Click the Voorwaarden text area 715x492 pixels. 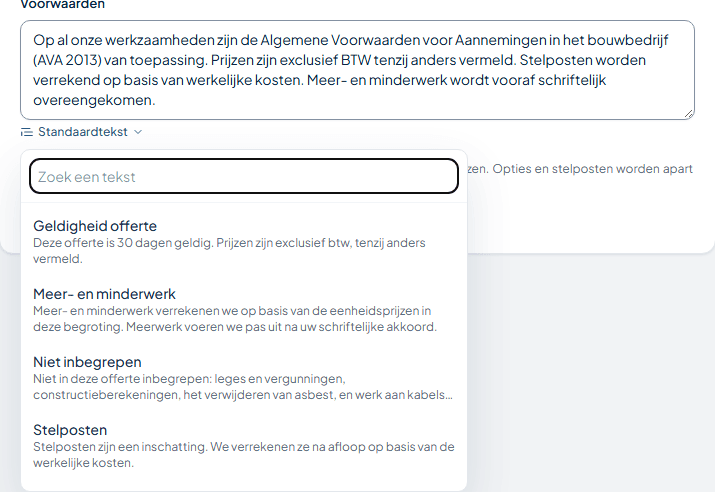(x=357, y=70)
